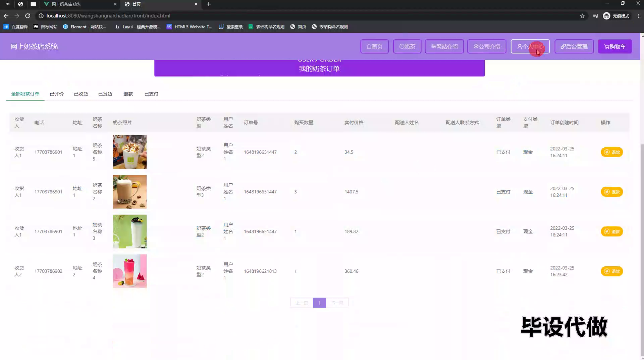Screen dimensions: 644x360
Task: Open the first 表结构命名规则 bookmark
Action: (266, 27)
